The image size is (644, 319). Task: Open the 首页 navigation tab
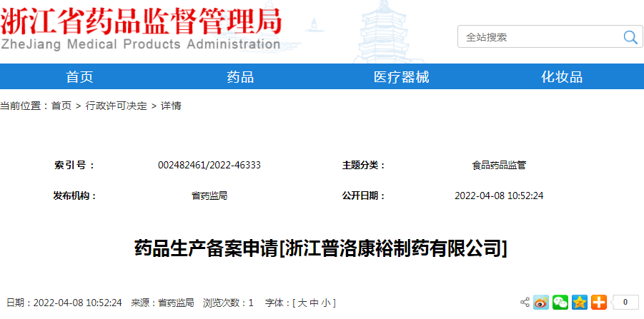pyautogui.click(x=79, y=76)
